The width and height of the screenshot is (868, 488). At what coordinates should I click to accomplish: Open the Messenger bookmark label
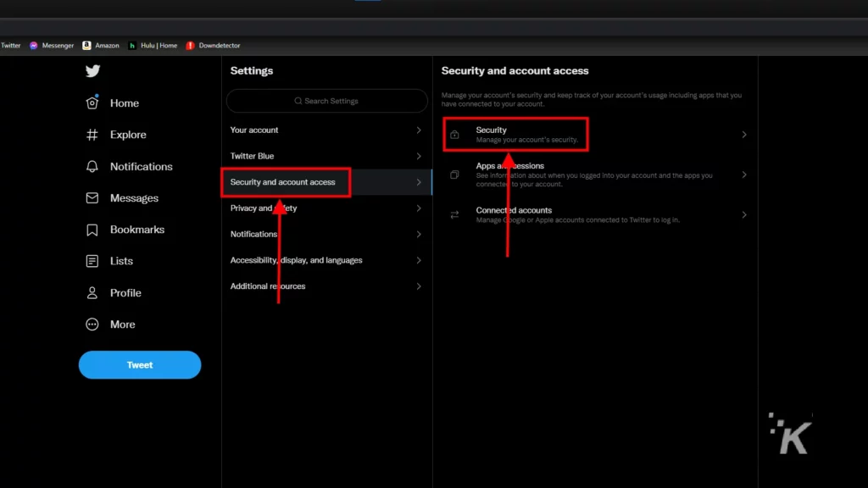click(x=58, y=46)
